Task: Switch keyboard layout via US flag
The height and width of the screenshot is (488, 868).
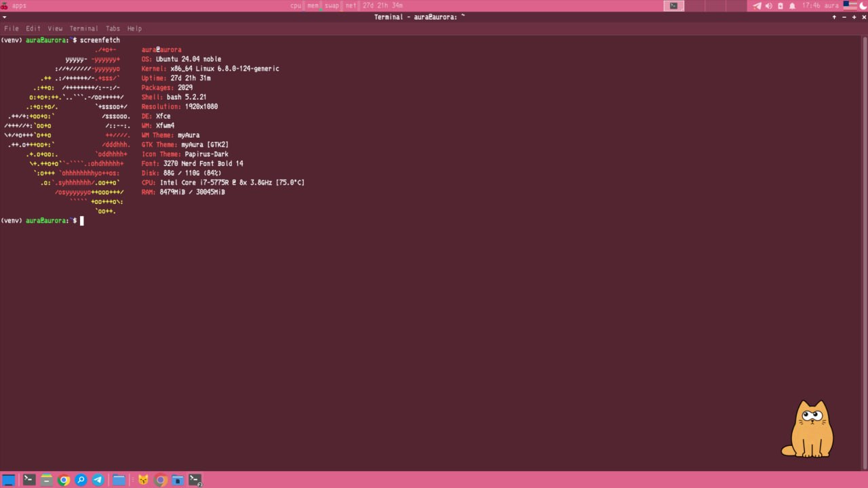Action: [850, 5]
